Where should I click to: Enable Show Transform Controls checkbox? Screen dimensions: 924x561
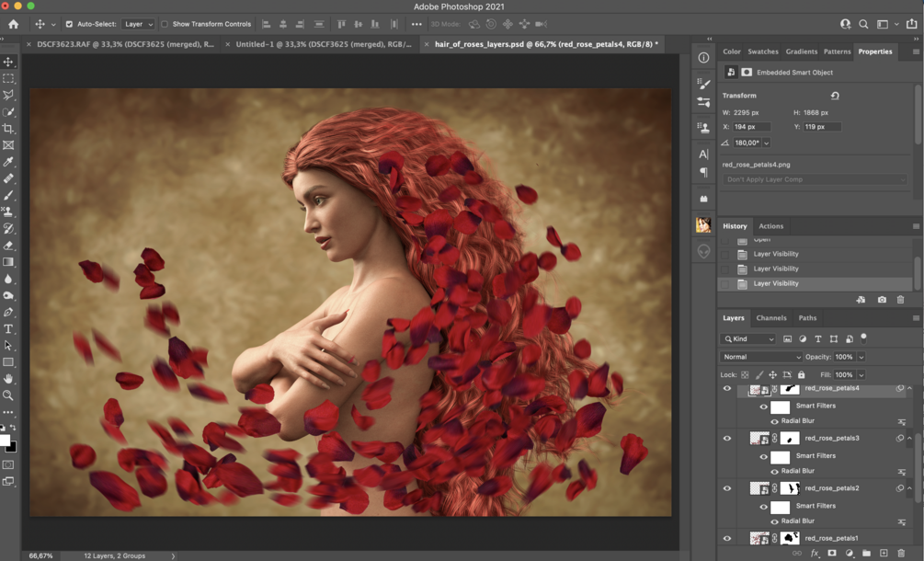165,24
